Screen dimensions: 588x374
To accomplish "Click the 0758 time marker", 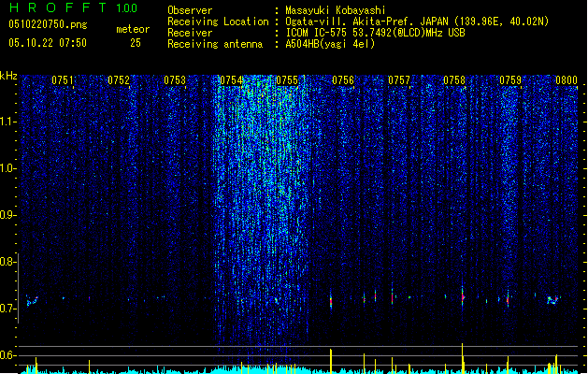I will tap(454, 80).
